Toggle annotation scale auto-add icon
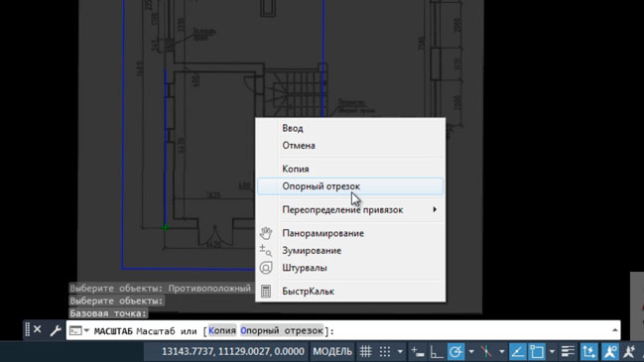This screenshot has width=644, height=362. pos(629,351)
